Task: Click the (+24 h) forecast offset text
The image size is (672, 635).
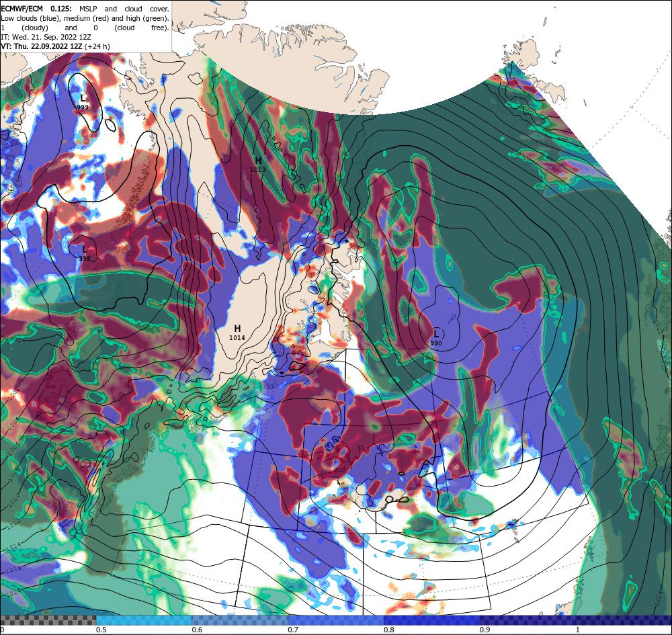Action: click(x=97, y=46)
